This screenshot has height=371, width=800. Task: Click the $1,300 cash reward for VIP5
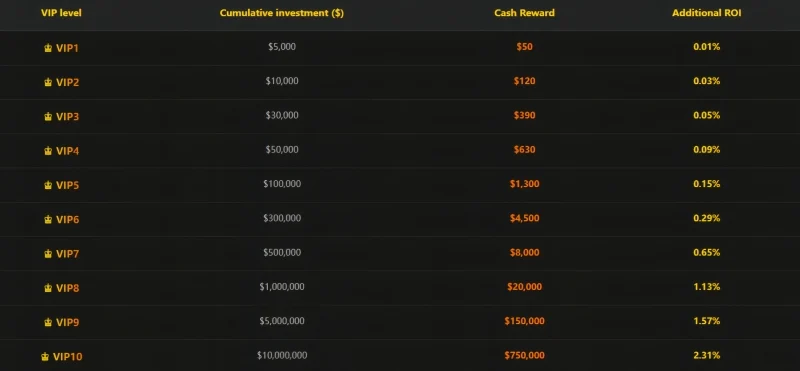tap(524, 184)
